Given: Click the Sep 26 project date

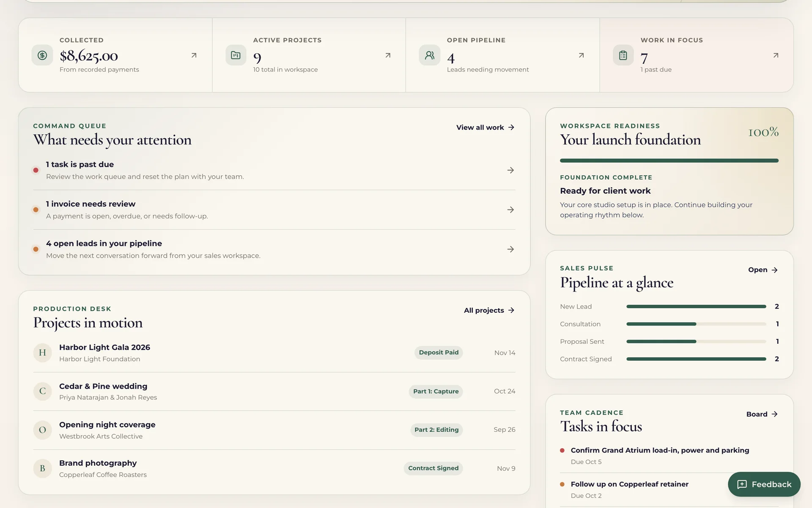Looking at the screenshot, I should (x=504, y=430).
